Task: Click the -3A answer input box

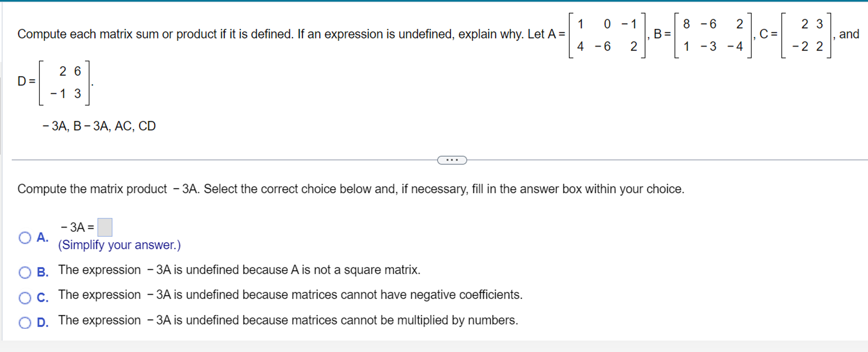Action: point(105,227)
